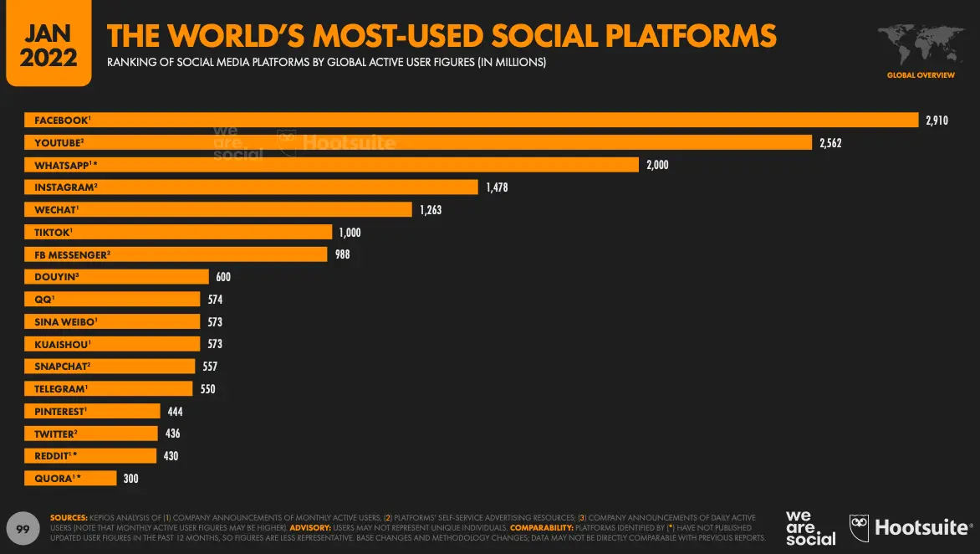Select the WeChat bar

[x=218, y=210]
